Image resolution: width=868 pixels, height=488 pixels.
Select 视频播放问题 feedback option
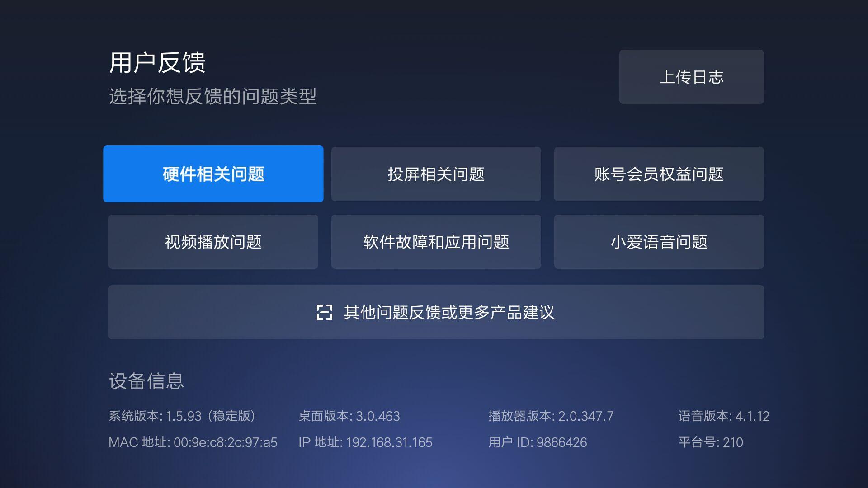[x=213, y=241]
